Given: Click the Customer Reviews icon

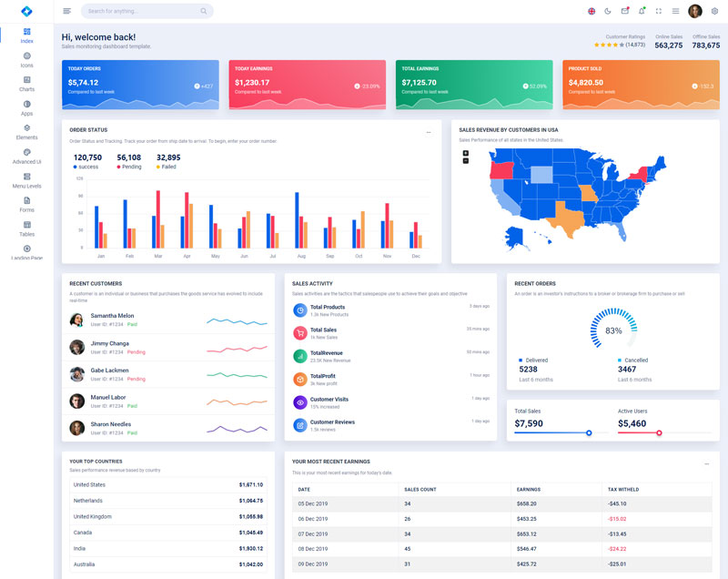Looking at the screenshot, I should 299,425.
